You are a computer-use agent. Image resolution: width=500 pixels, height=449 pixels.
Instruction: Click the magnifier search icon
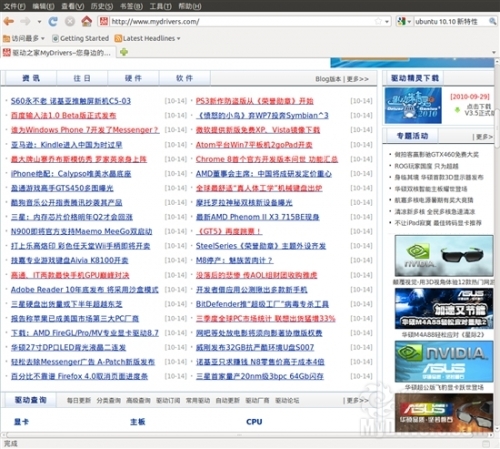click(x=492, y=22)
